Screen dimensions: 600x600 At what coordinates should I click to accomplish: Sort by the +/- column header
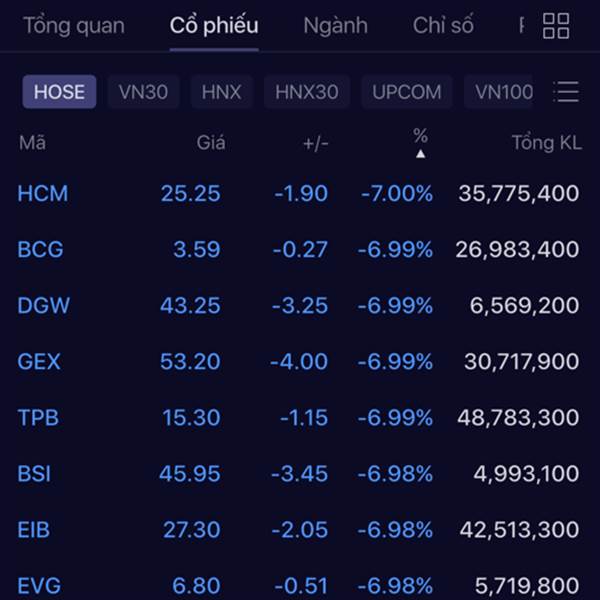(x=316, y=143)
